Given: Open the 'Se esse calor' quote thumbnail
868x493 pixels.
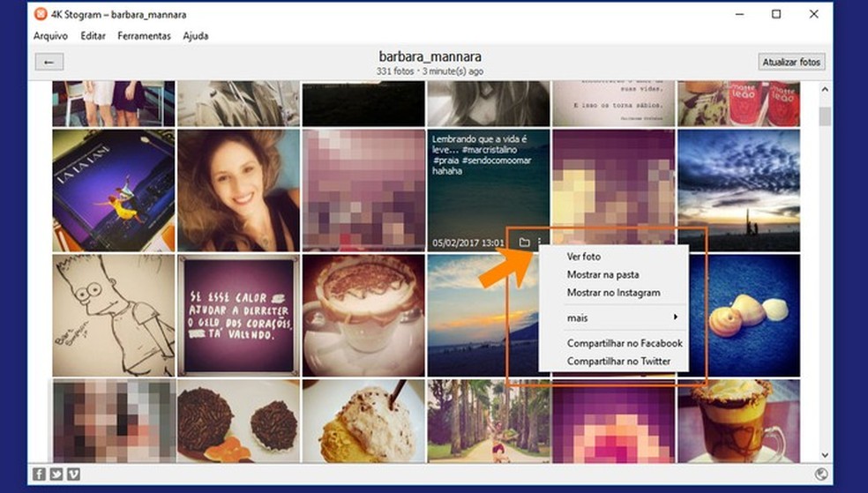Looking at the screenshot, I should point(238,316).
